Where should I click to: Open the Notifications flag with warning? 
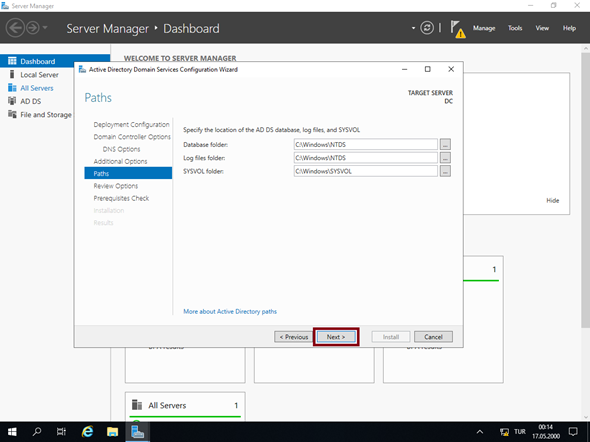458,29
